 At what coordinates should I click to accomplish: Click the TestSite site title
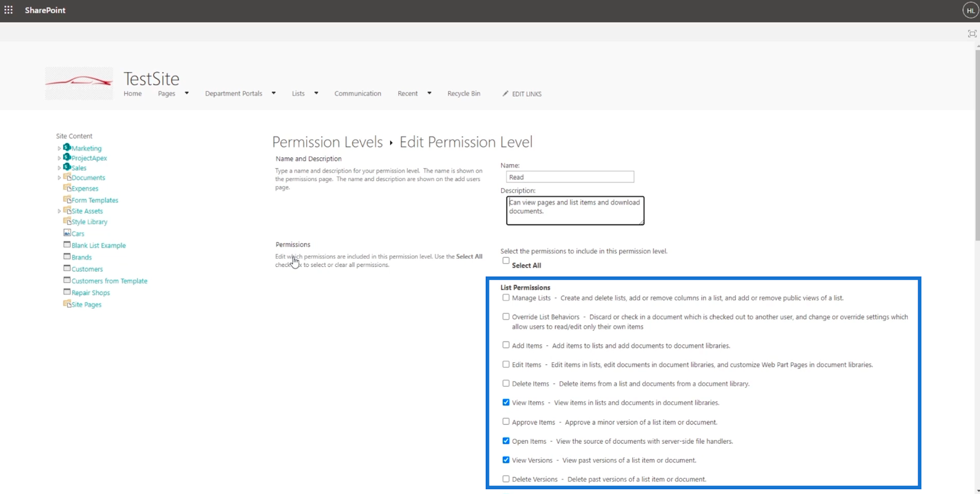151,79
